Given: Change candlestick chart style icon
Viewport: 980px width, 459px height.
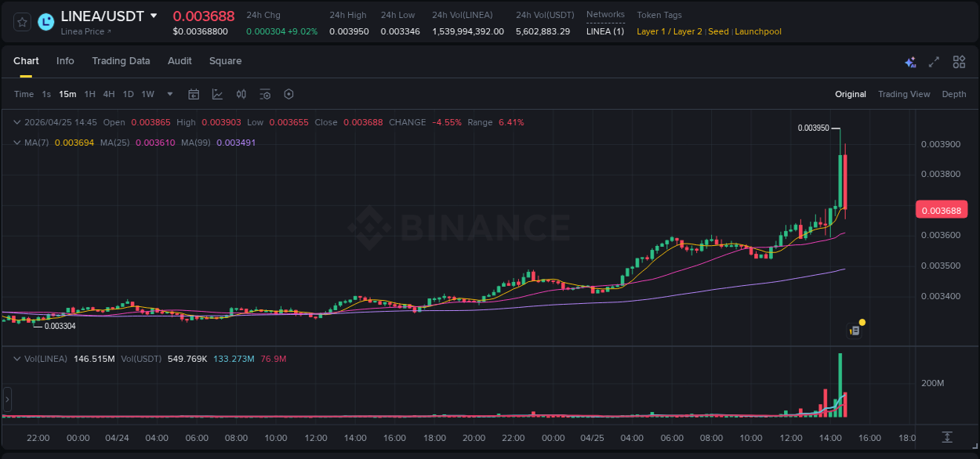Looking at the screenshot, I should [241, 94].
